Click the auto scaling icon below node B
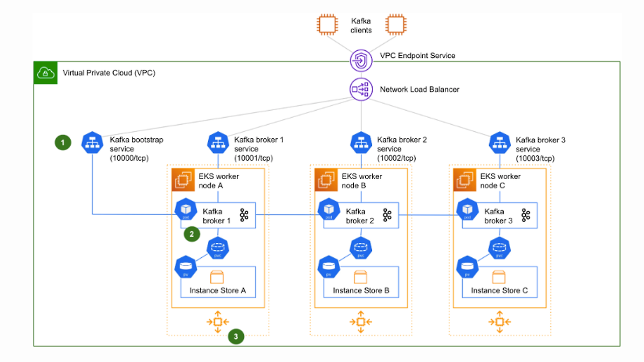The width and height of the screenshot is (644, 362). pos(361,322)
